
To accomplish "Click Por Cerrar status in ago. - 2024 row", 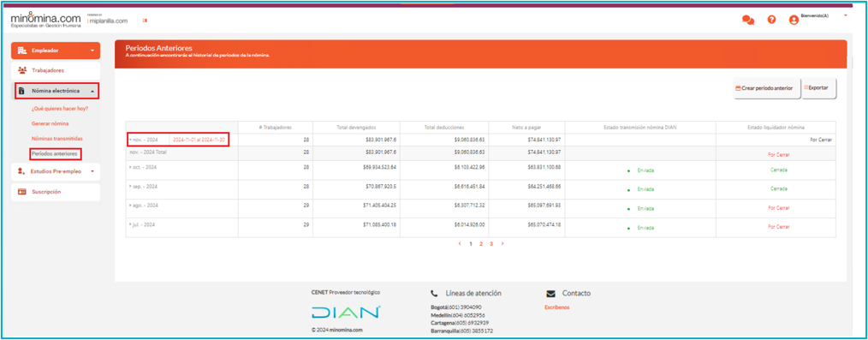I will pyautogui.click(x=778, y=207).
